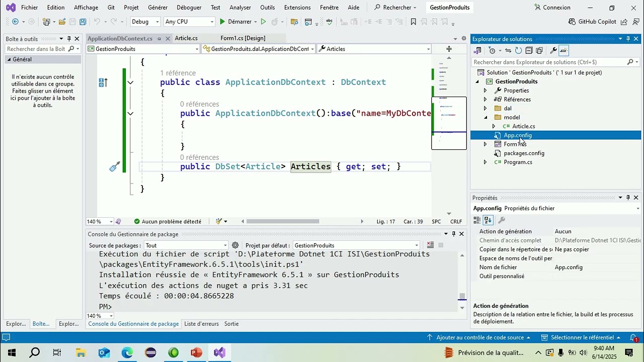Click PowerPoint icon in Windows taskbar
This screenshot has width=644, height=362.
pos(196,352)
